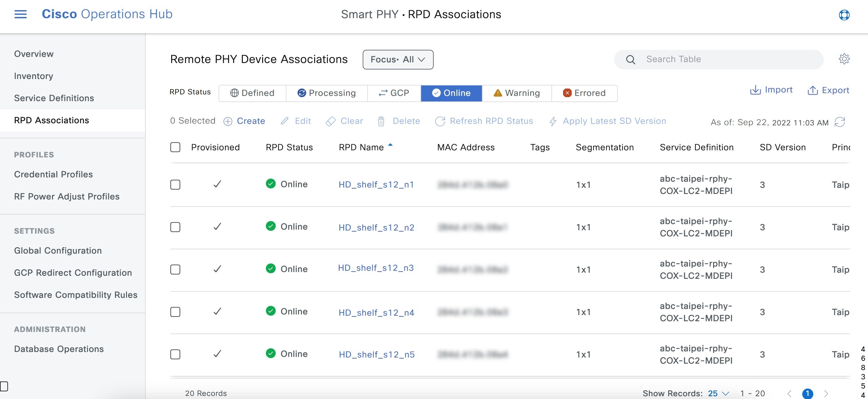The height and width of the screenshot is (399, 868).
Task: Check the HD_shelf_s12_n2 row checkbox
Action: (175, 227)
